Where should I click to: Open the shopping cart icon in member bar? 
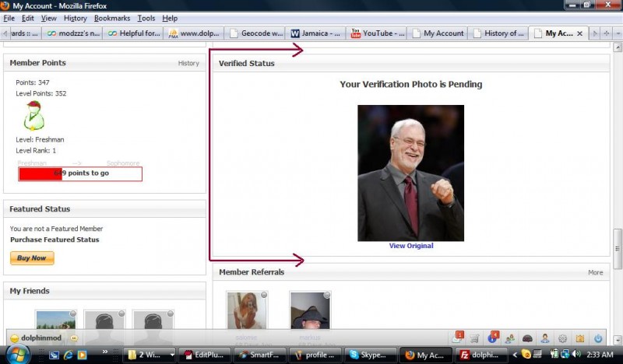[x=474, y=338]
